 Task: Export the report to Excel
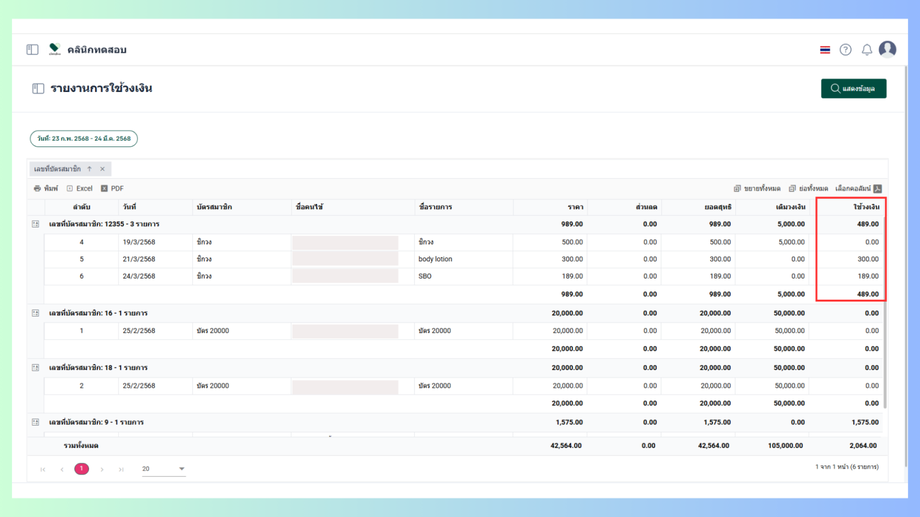click(80, 188)
